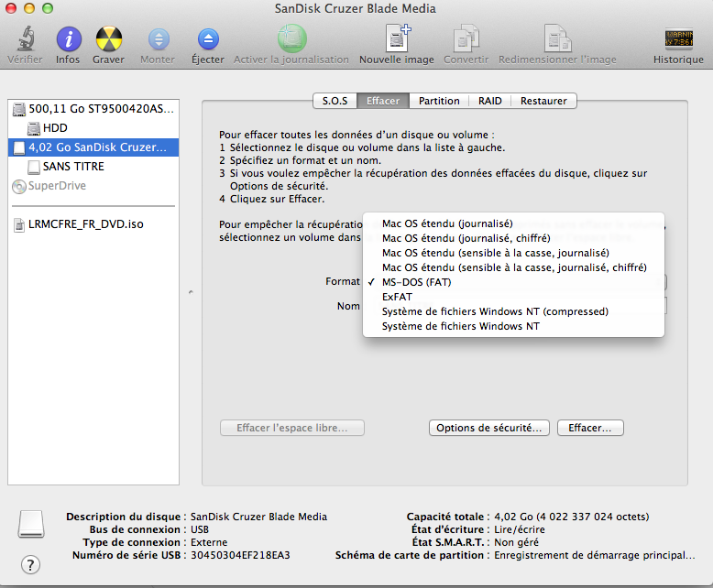The width and height of the screenshot is (713, 588).
Task: Open the Partition tab
Action: pyautogui.click(x=439, y=101)
